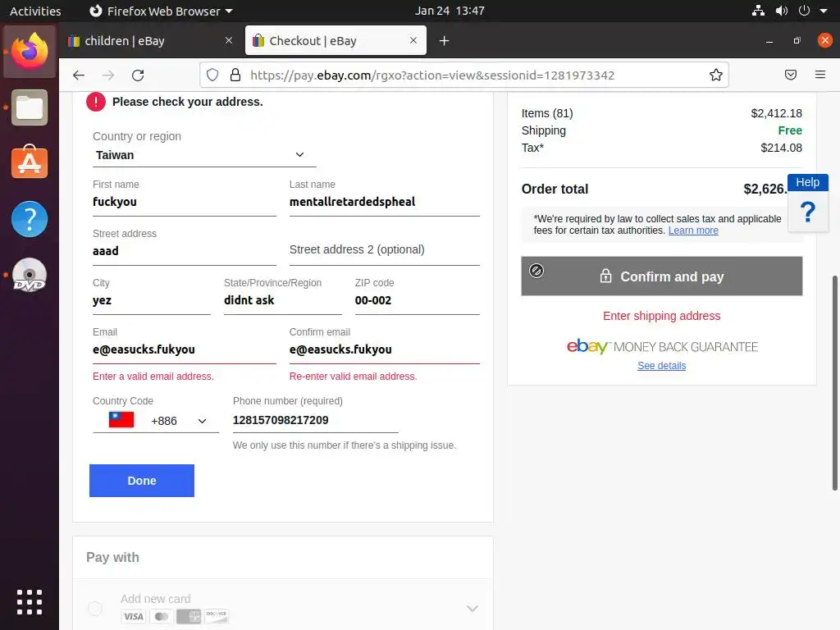This screenshot has width=840, height=630.
Task: Click 'Enter shipping address' warning text
Action: click(x=662, y=316)
